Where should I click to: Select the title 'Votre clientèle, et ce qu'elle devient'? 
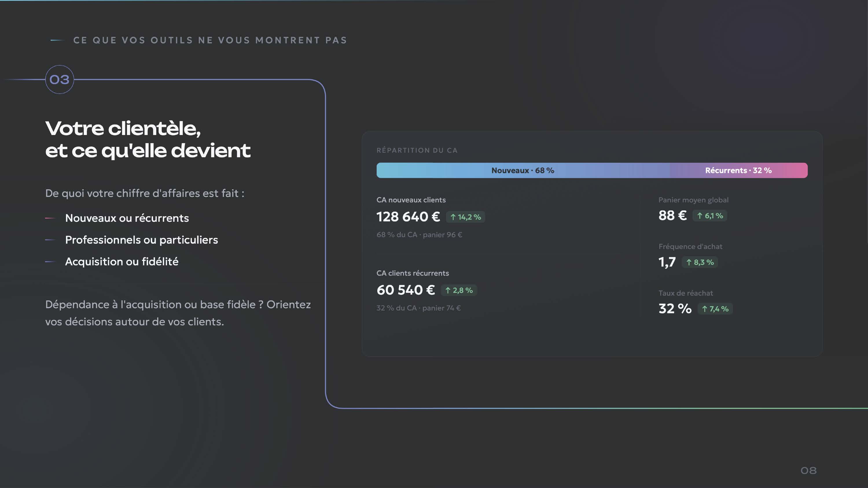(x=148, y=139)
